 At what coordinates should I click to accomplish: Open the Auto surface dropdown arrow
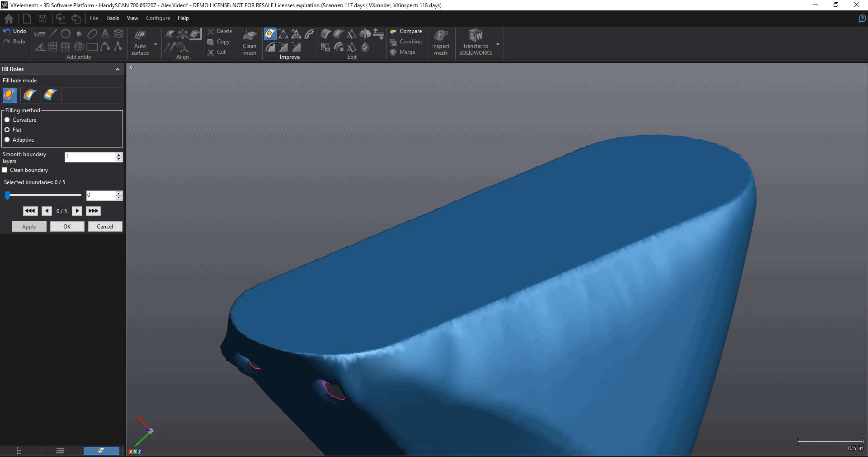coord(156,44)
